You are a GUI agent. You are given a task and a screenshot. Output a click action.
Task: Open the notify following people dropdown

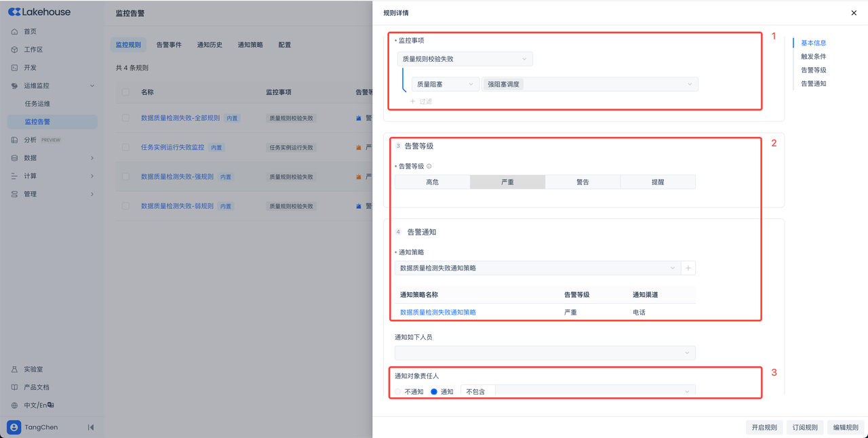(x=545, y=353)
